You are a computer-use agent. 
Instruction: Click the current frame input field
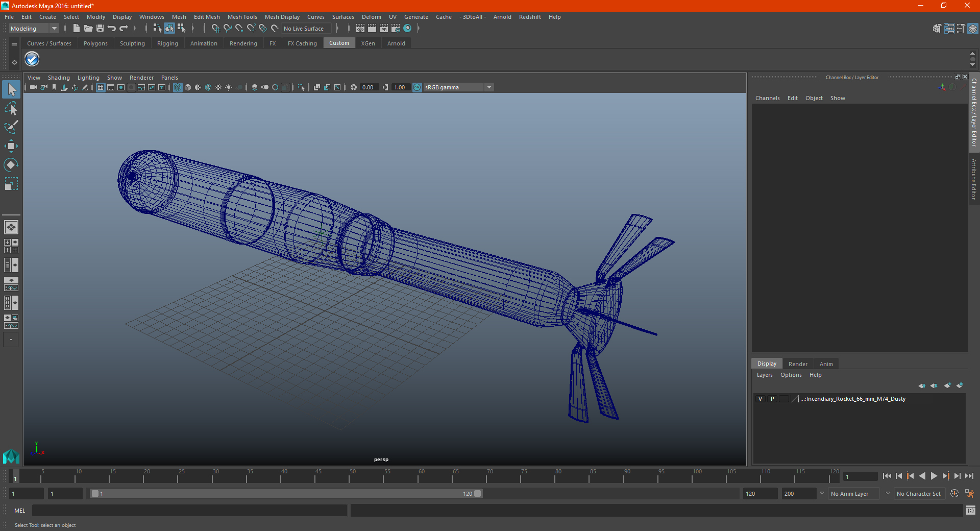tap(861, 476)
